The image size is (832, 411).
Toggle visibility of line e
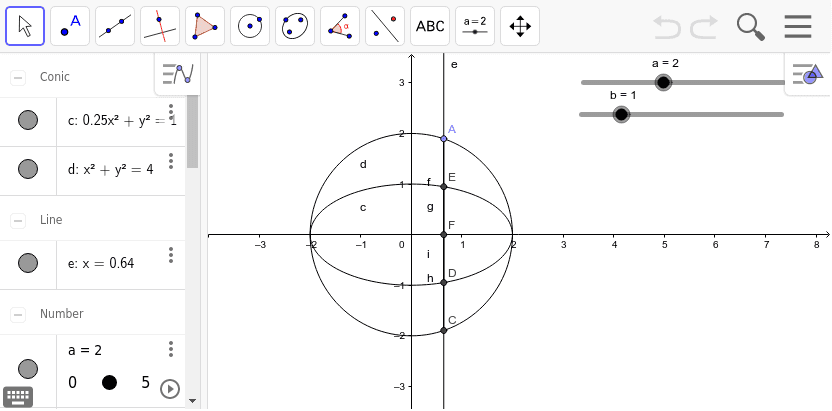pyautogui.click(x=28, y=263)
